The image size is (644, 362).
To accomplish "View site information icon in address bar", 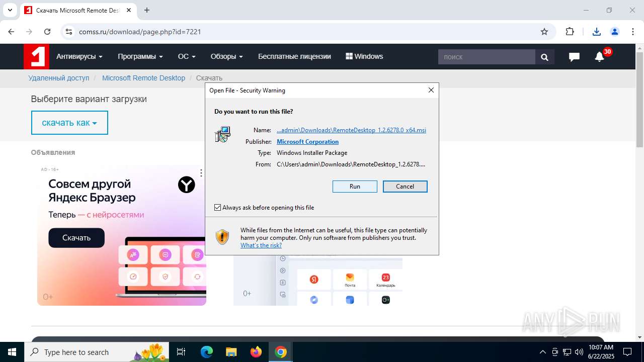I will coord(69,32).
